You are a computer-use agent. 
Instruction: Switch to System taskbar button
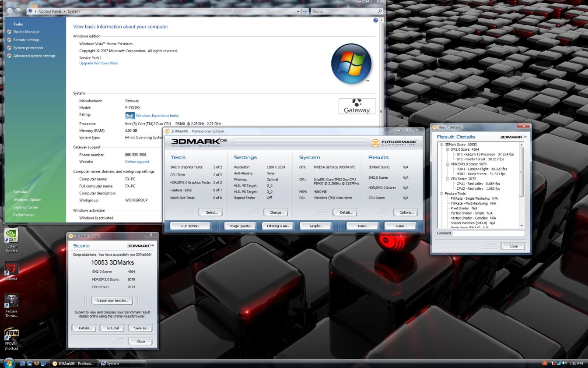(x=121, y=363)
